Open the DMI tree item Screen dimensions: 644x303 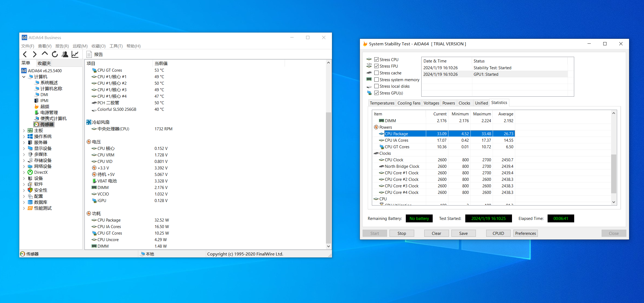coord(41,95)
